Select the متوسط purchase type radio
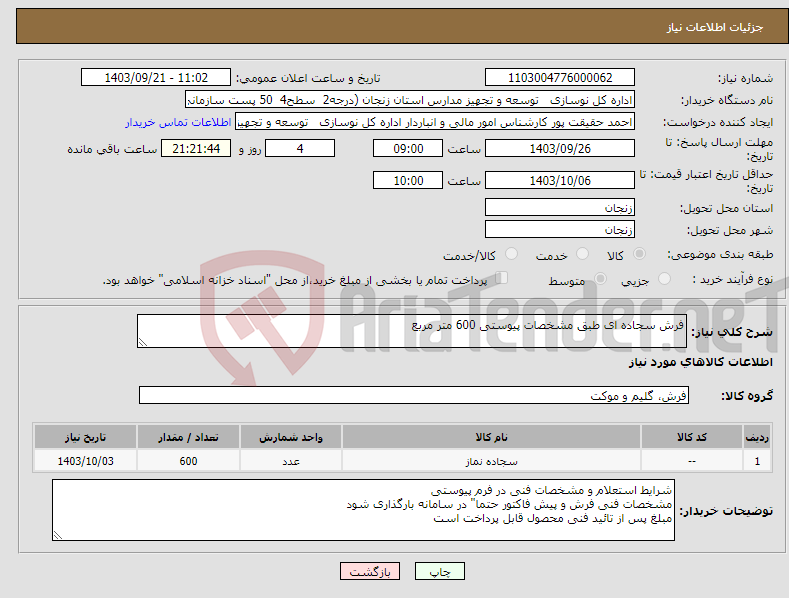The width and height of the screenshot is (789, 598). (x=600, y=279)
